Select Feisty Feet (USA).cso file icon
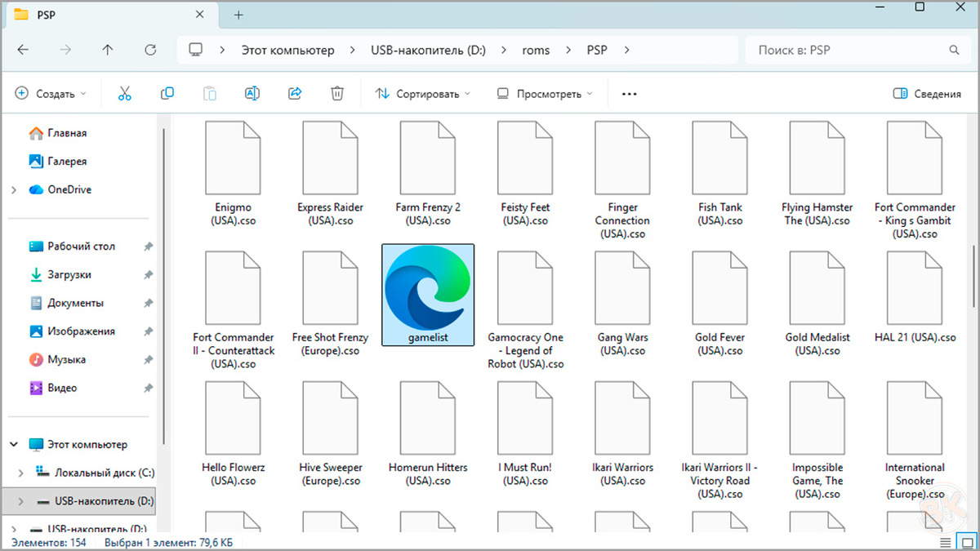This screenshot has height=551, width=980. (x=525, y=158)
